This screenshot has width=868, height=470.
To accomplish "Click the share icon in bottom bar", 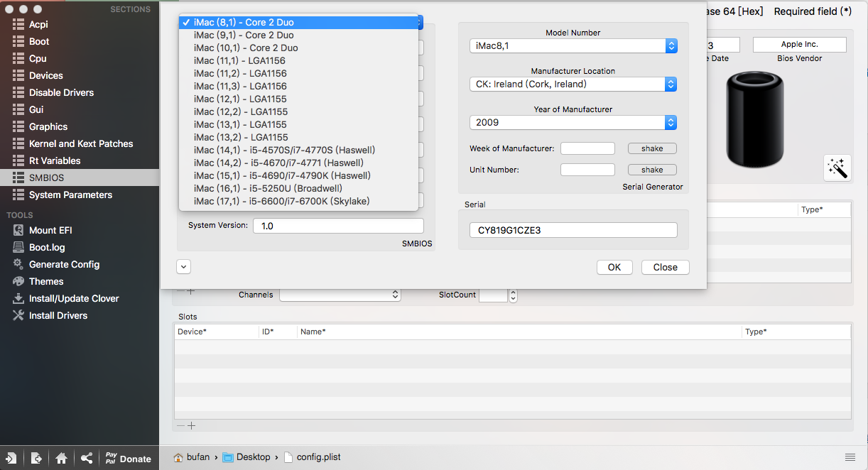I will point(86,459).
